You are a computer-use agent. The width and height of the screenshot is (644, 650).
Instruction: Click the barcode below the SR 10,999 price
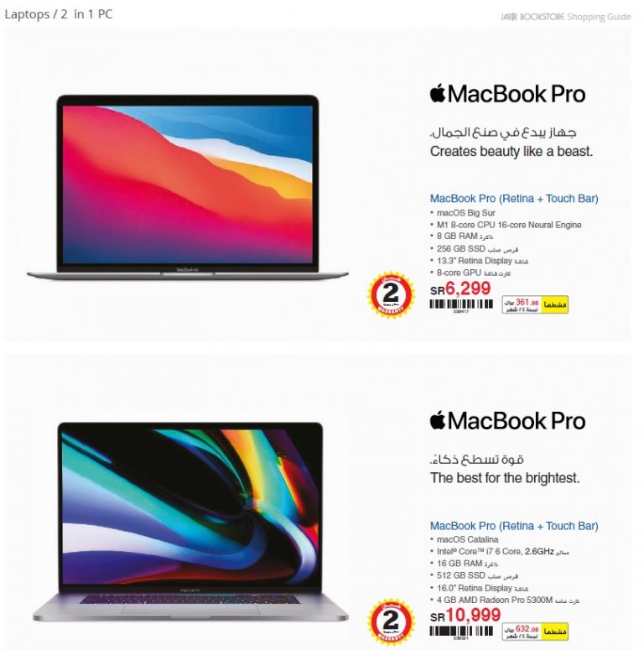coord(461,632)
